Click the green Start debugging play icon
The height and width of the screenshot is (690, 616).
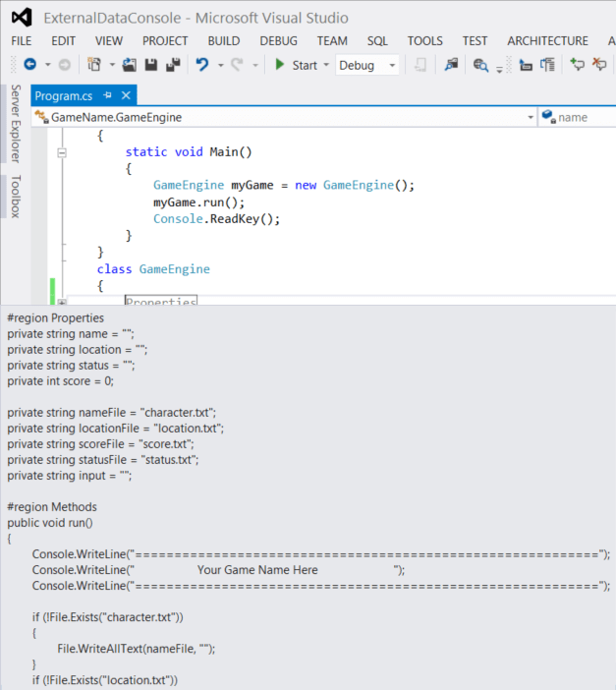pos(279,64)
